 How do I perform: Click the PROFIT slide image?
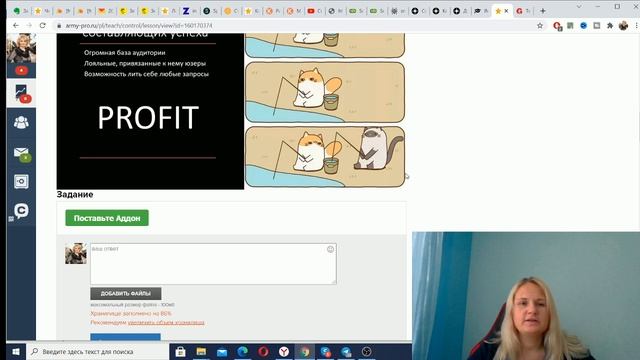150,111
